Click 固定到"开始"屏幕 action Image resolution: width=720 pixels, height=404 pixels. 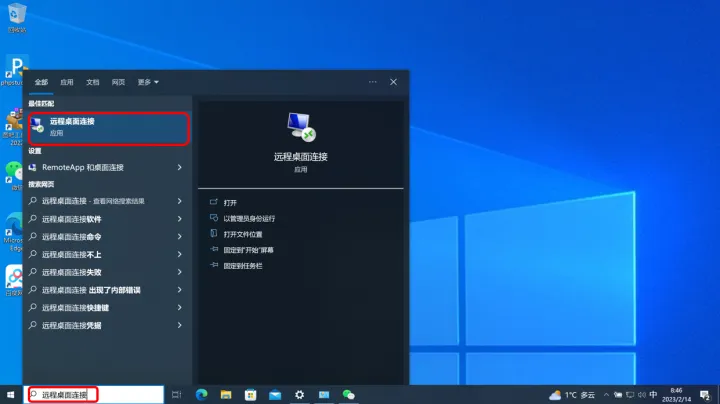pos(248,250)
